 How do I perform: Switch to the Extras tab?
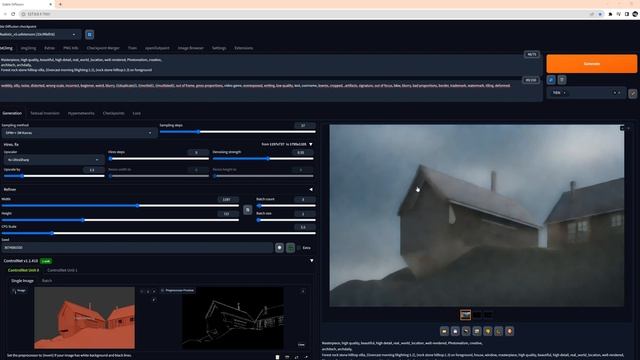pos(49,48)
